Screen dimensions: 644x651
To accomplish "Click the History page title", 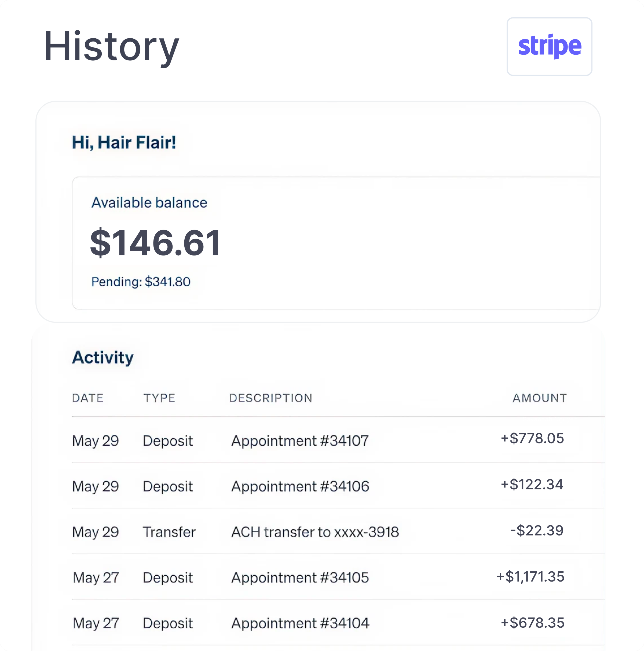I will coord(112,47).
